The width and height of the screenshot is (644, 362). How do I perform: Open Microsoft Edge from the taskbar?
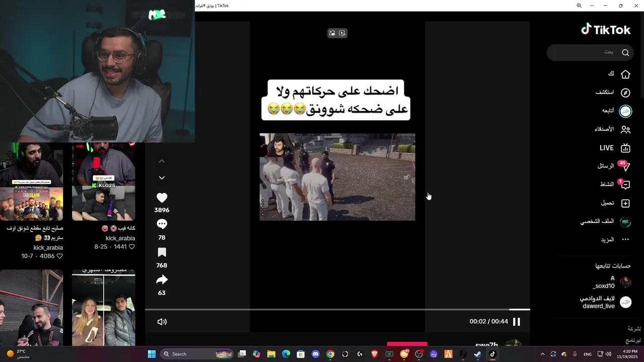point(286,354)
